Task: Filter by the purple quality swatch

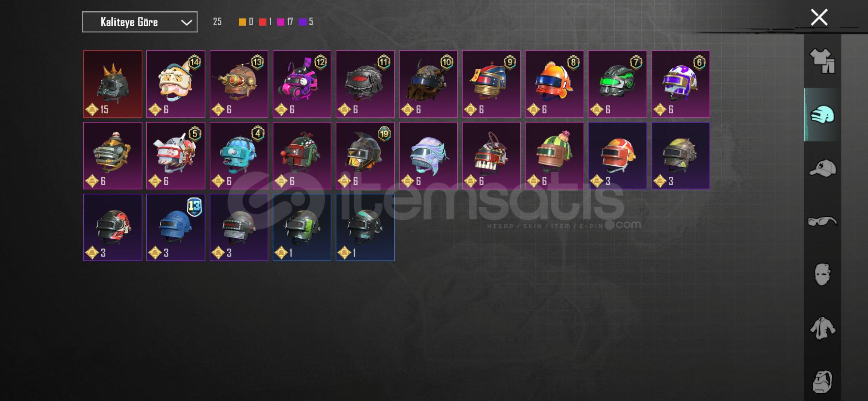Action: [303, 22]
